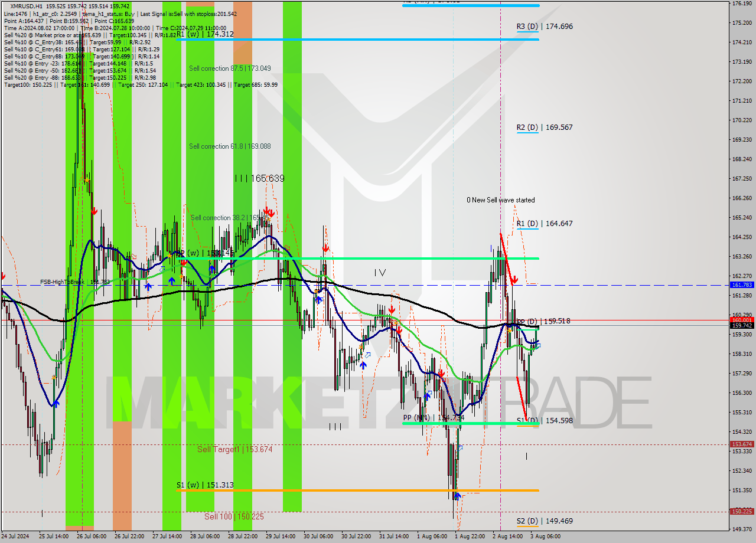This screenshot has height=543, width=756.
Task: Click the '30 Jul 22:00' time axis label
Action: click(x=356, y=537)
